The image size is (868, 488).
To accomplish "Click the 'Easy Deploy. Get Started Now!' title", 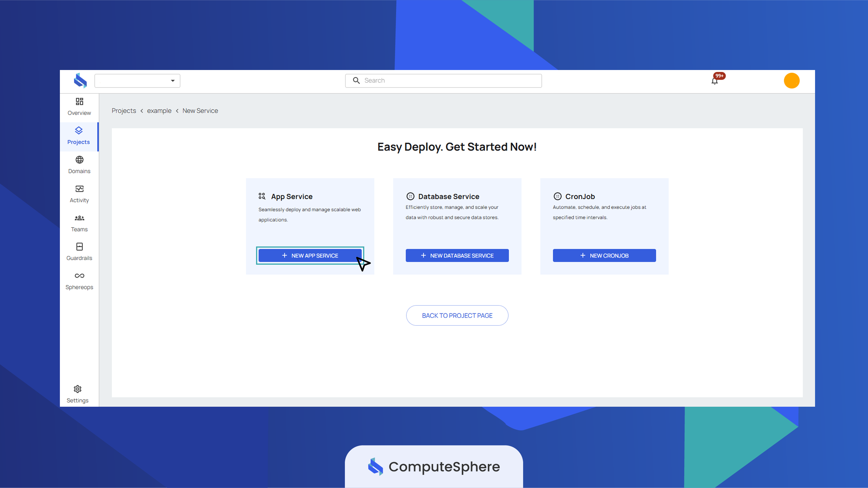I will point(457,147).
